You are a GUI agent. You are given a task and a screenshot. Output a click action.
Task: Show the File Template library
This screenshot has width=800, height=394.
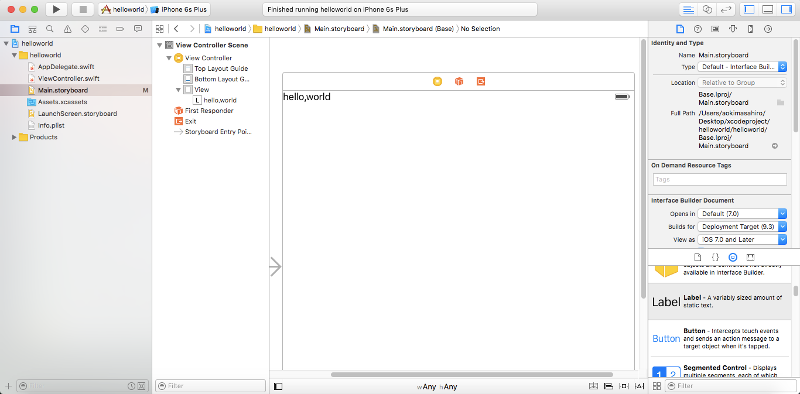tap(698, 257)
